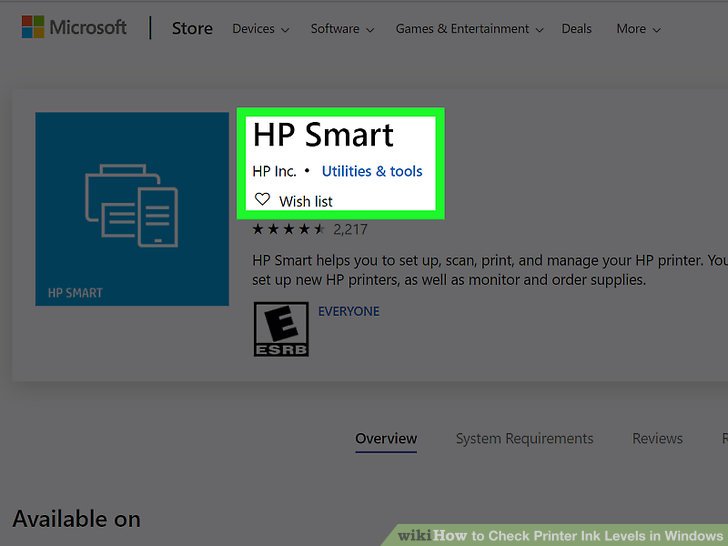728x546 pixels.
Task: Click the EVERYONE rating link
Action: click(349, 311)
